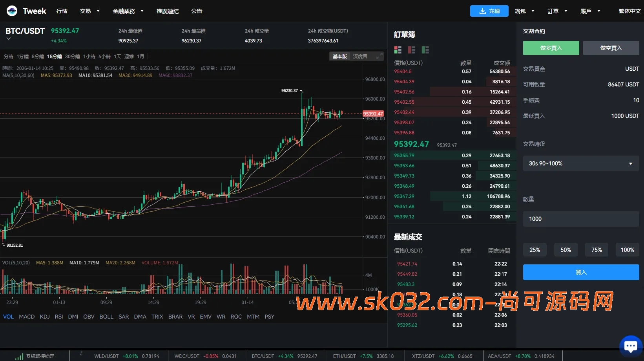Image resolution: width=644 pixels, height=361 pixels.
Task: Click the Tweek logo icon
Action: [x=12, y=11]
